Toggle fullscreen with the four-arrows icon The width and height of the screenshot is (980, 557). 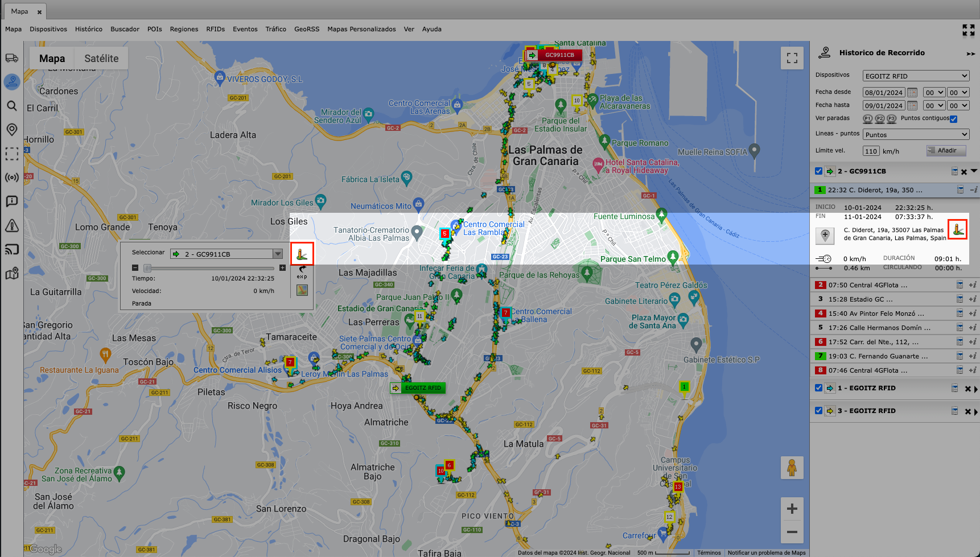point(968,30)
